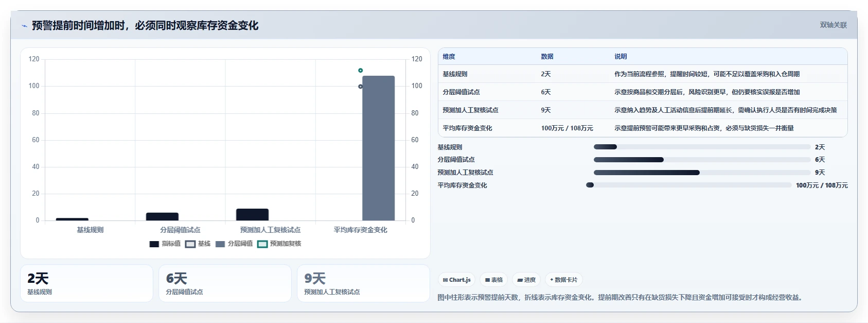Click the 2天 基线规则 data card
This screenshot has width=868, height=323.
click(86, 283)
